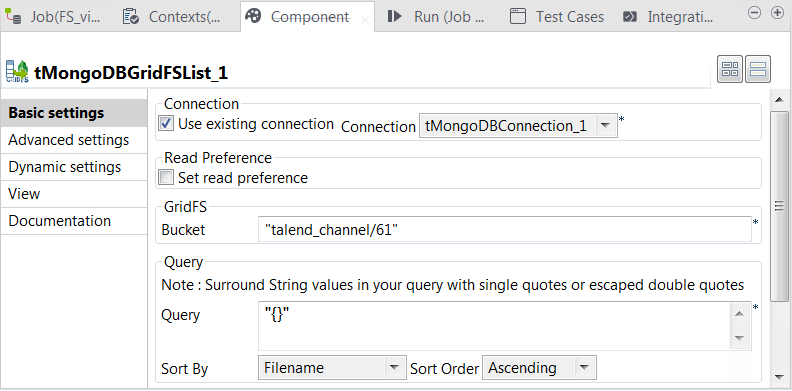This screenshot has height=391, width=792.
Task: Click Query field scroll down arrow
Action: [739, 337]
